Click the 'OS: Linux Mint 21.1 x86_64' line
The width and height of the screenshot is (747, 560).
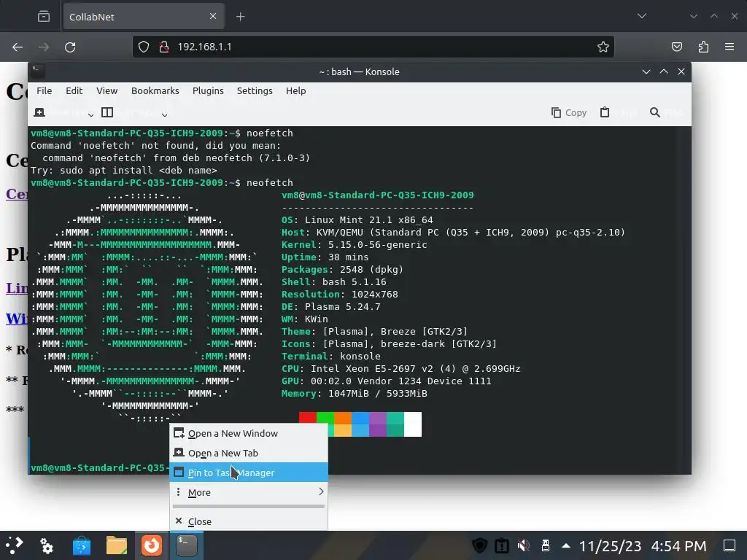click(x=357, y=220)
